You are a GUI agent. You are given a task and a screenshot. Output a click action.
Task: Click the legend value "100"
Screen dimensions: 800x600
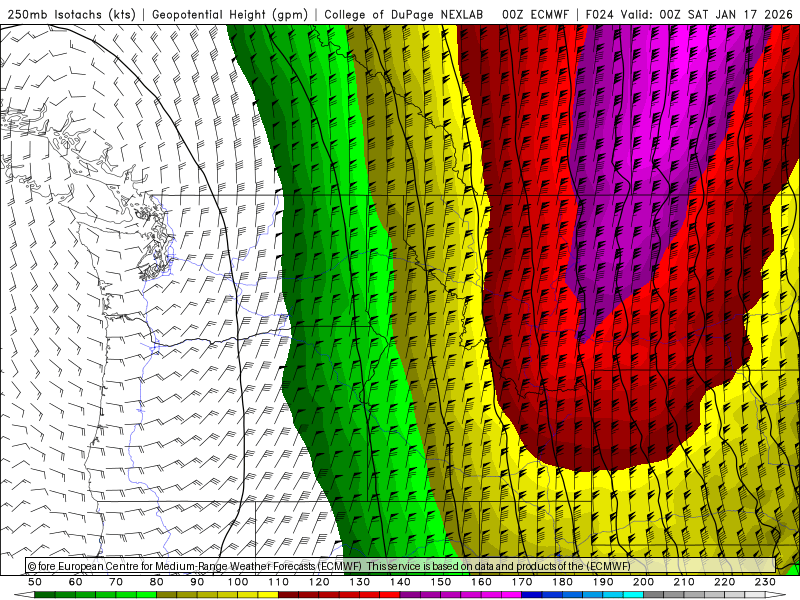tap(238, 582)
